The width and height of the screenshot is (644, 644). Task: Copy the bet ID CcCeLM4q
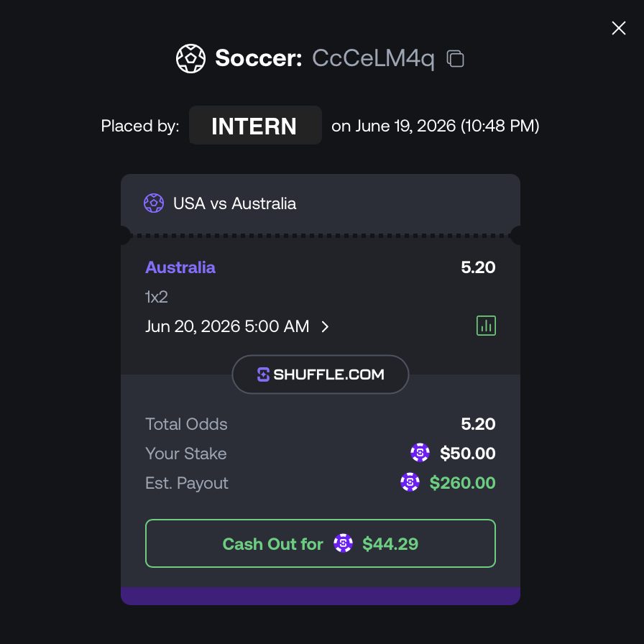tap(455, 58)
